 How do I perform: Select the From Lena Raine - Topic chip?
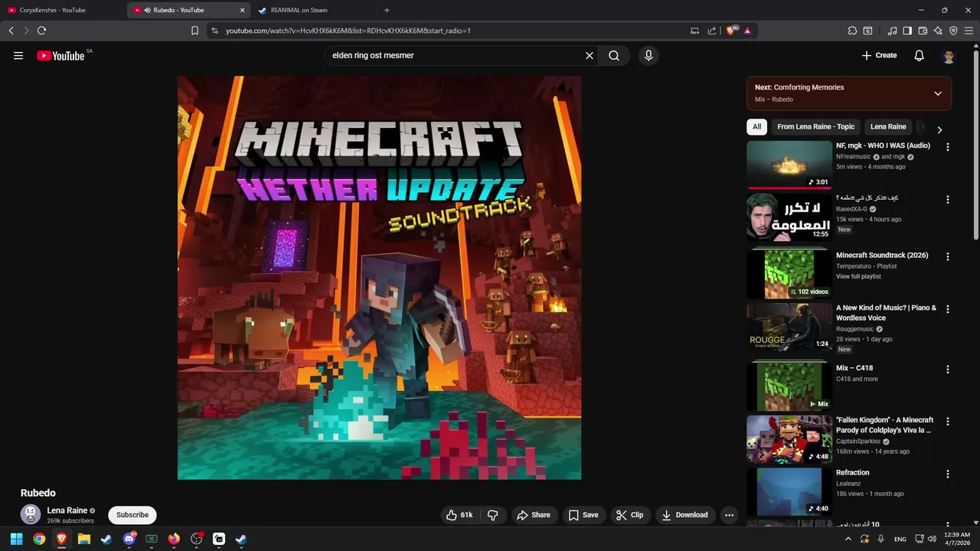815,127
